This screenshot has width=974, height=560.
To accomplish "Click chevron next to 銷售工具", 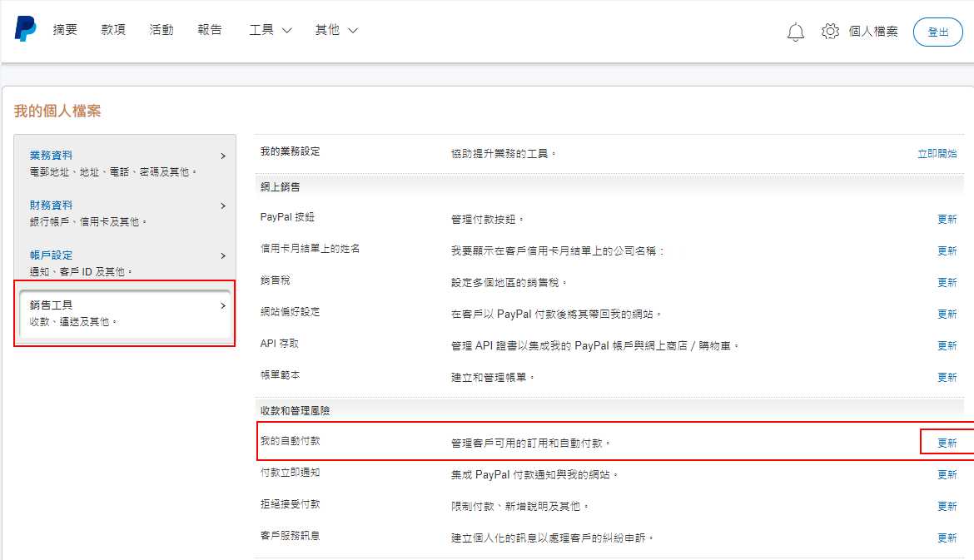I will pos(223,305).
